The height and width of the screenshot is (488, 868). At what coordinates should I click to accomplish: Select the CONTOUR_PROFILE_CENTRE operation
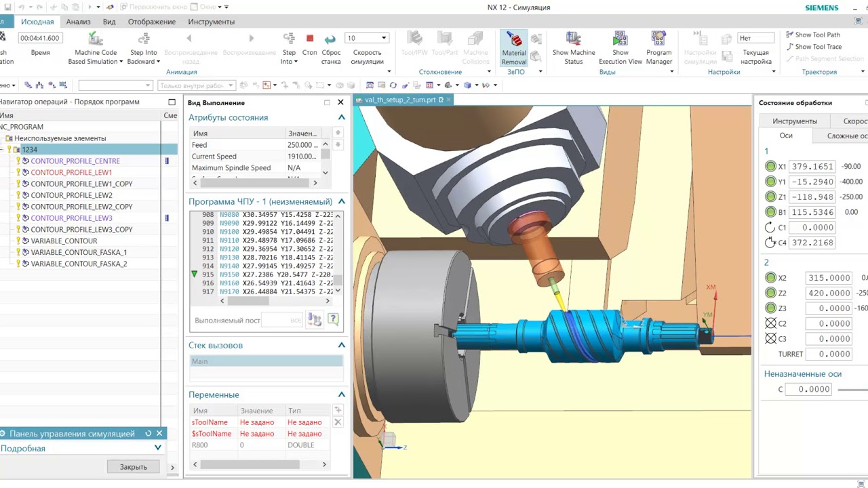tap(75, 161)
